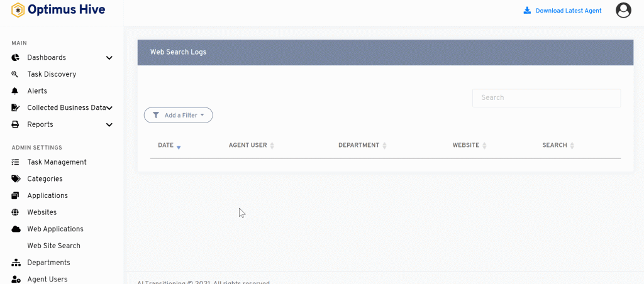Select Web Site Search menu item
644x284 pixels.
pos(54,246)
